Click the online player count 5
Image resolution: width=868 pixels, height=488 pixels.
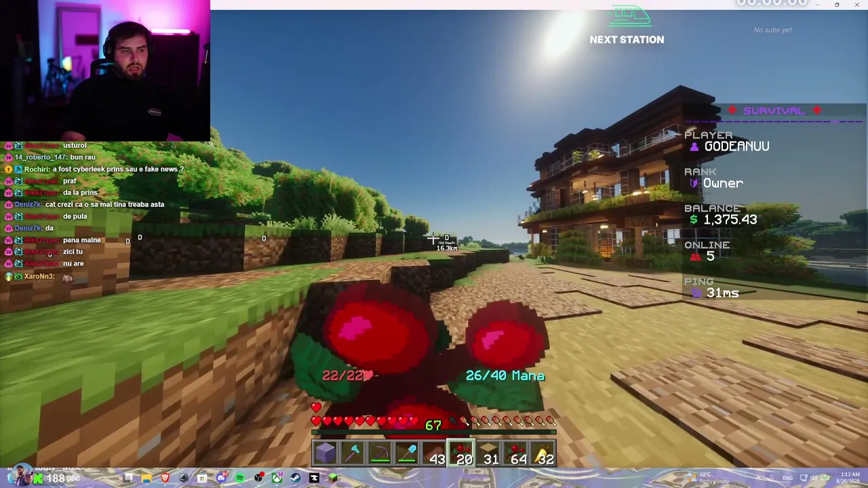[x=710, y=256]
